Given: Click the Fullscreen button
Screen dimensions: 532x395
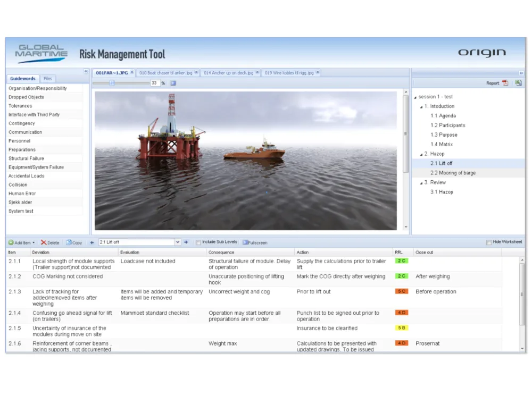Looking at the screenshot, I should click(x=255, y=242).
